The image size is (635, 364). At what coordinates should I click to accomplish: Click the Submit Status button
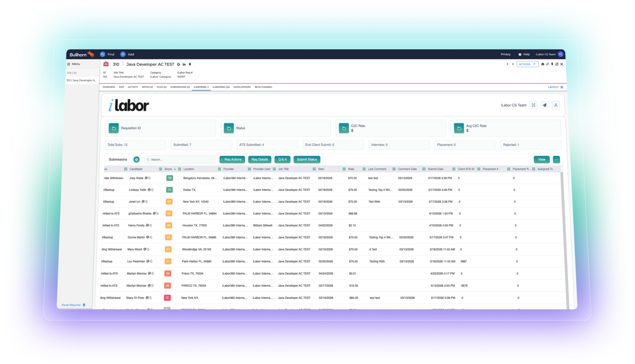[x=307, y=160]
